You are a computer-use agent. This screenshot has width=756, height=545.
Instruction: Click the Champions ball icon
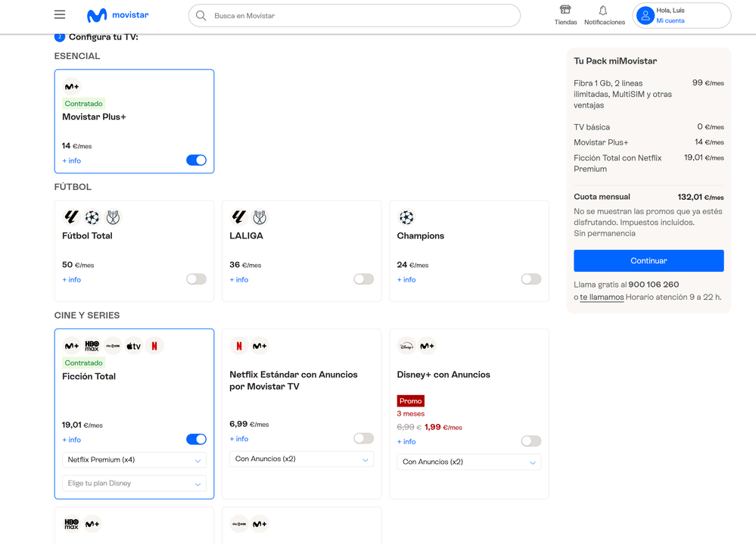coord(406,218)
